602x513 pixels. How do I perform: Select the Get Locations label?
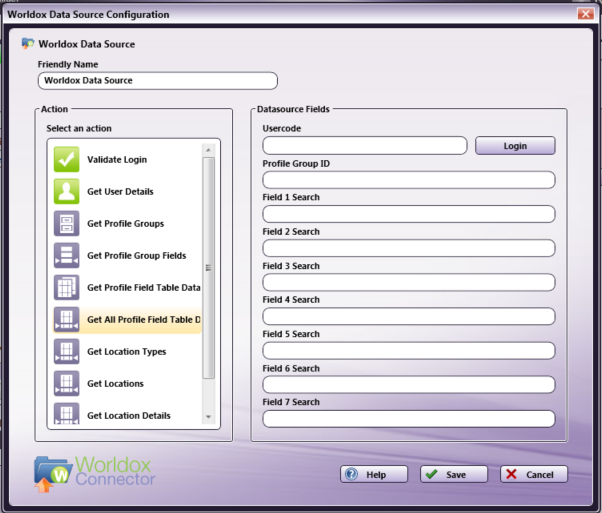tap(115, 384)
